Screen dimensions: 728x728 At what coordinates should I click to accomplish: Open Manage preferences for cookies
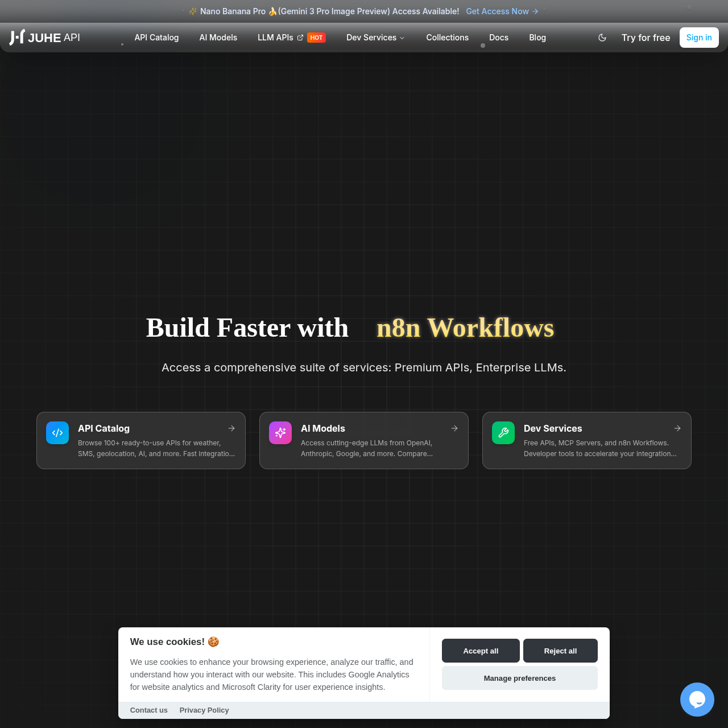tap(519, 678)
